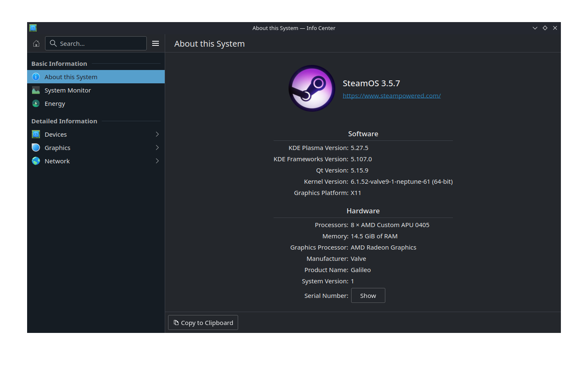
Task: Click the Hardware section heading
Action: click(363, 211)
